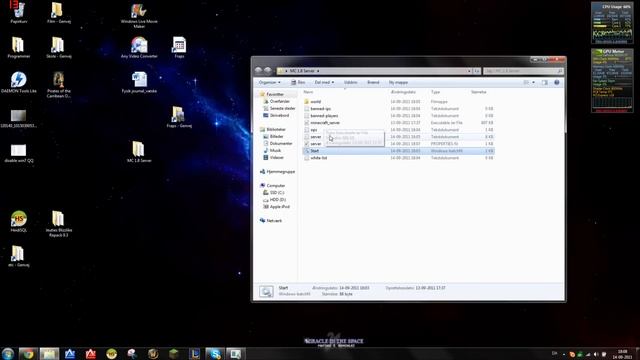Click the Explorer search input field
The height and width of the screenshot is (360, 640).
pyautogui.click(x=523, y=71)
